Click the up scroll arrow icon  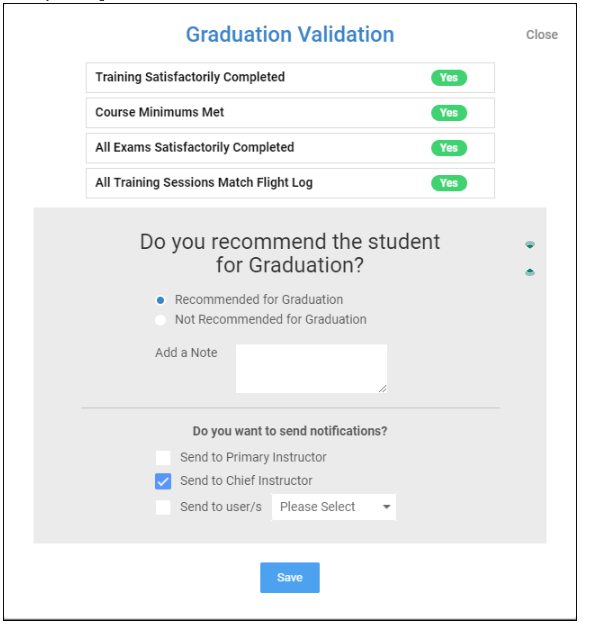(x=530, y=272)
